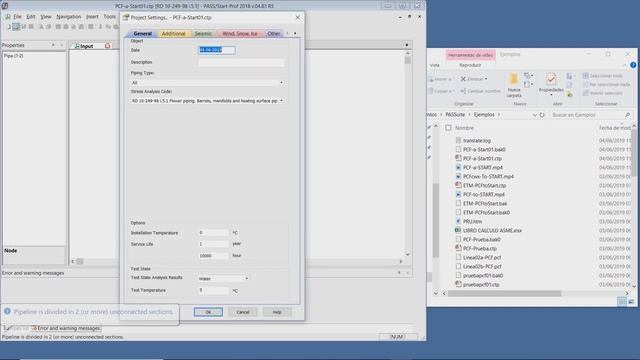The image size is (640, 360).
Task: Switch to the Additional tab in Project Settings
Action: pos(173,33)
